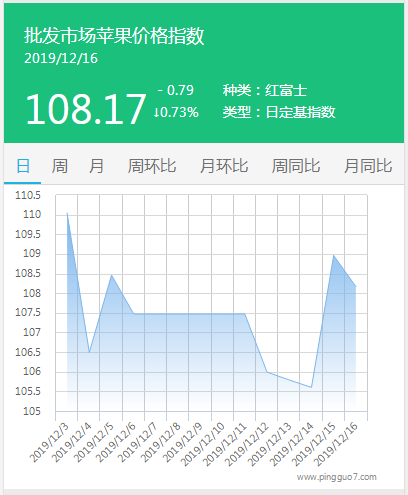Open the 周环比 tab
Screen dimensions: 408x495
coord(152,166)
